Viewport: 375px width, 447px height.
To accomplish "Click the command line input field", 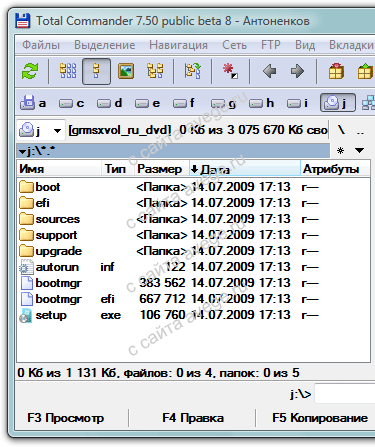I will 345,394.
